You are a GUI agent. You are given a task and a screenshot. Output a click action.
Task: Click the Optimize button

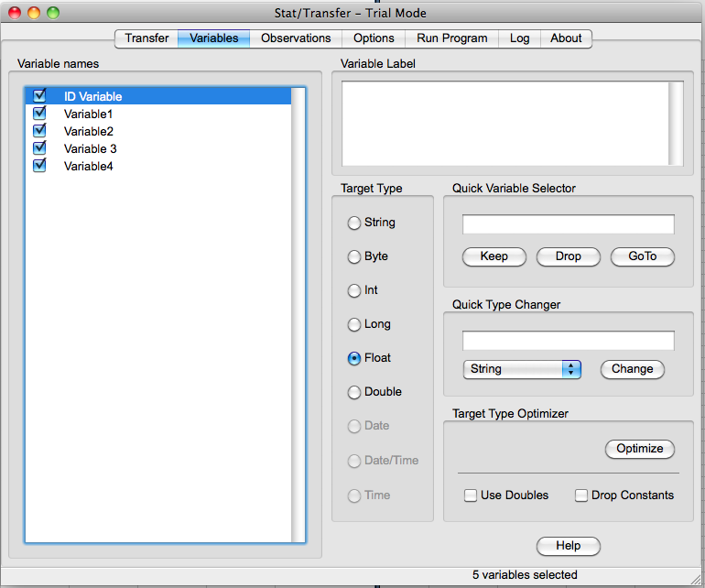pyautogui.click(x=639, y=449)
